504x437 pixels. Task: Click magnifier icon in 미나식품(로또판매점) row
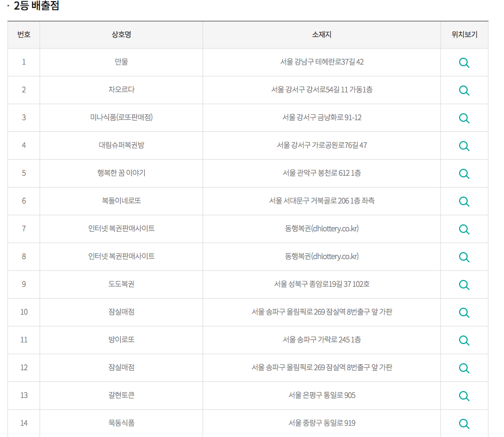(x=464, y=118)
